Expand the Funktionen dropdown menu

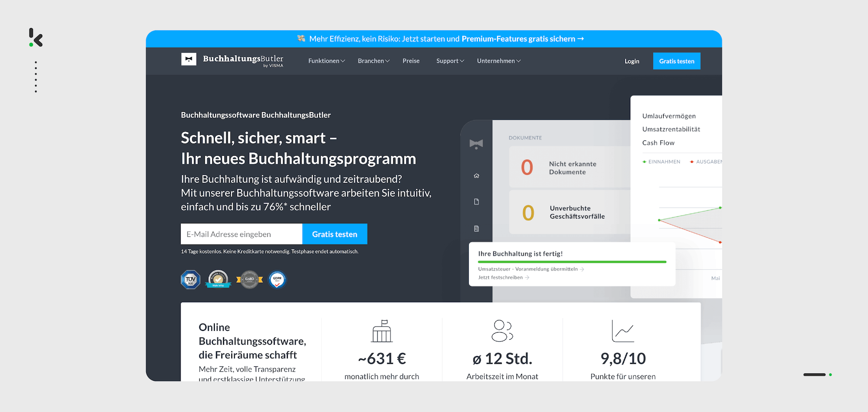point(326,61)
